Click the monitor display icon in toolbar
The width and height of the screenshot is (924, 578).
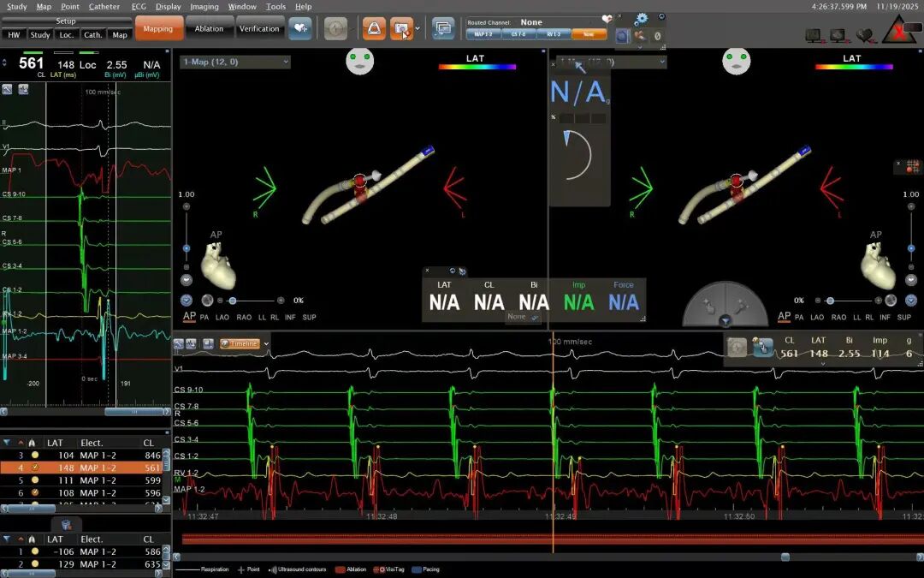coord(442,28)
